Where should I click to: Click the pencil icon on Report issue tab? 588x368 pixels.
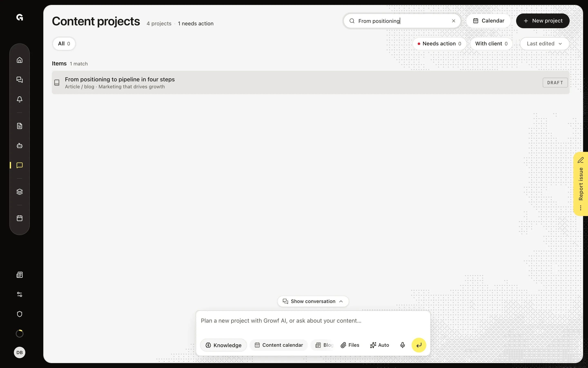tap(581, 160)
